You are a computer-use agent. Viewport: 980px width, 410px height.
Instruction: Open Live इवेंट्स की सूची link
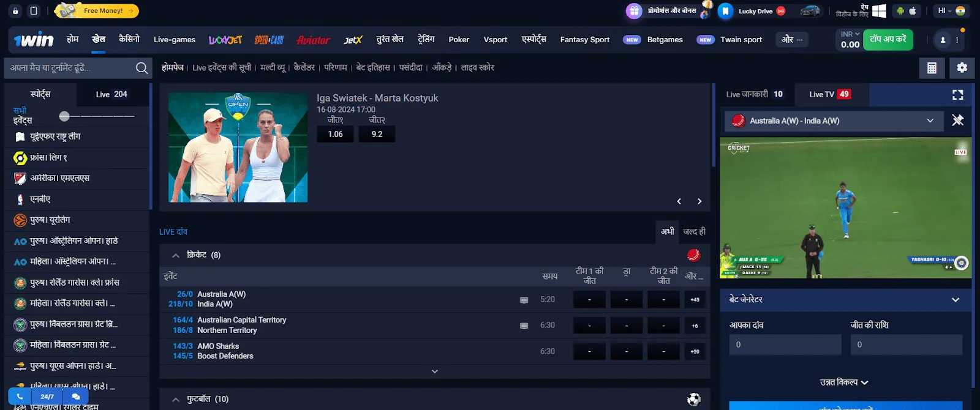pyautogui.click(x=222, y=68)
